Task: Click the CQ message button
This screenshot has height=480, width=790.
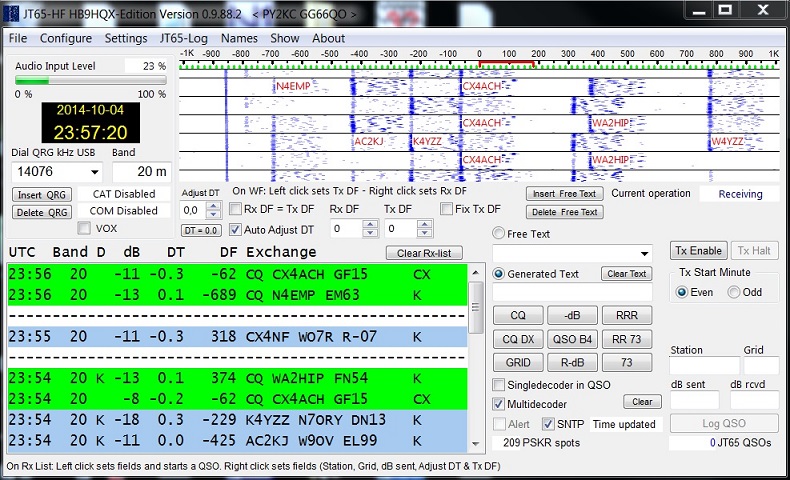Action: tap(518, 315)
